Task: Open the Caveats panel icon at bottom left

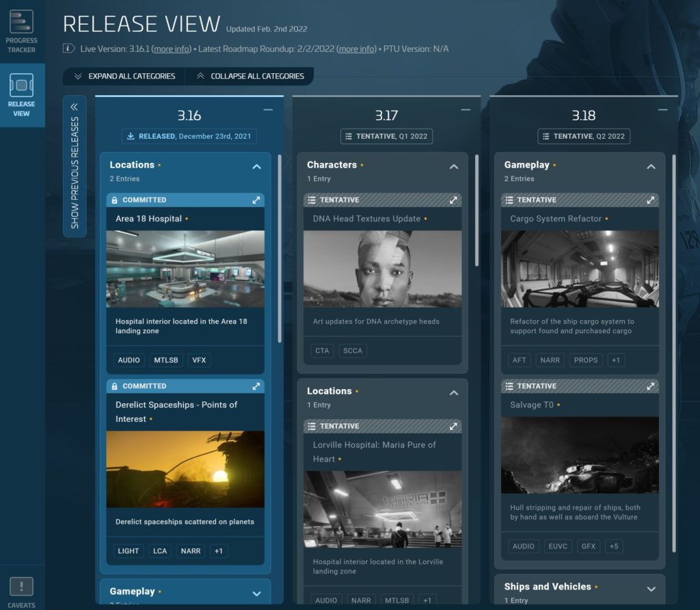Action: [x=21, y=586]
